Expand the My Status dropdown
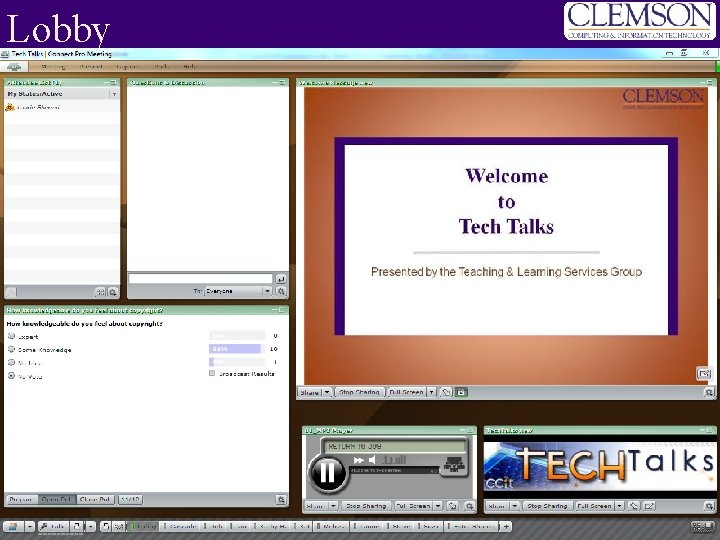Image resolution: width=720 pixels, height=540 pixels. click(114, 94)
